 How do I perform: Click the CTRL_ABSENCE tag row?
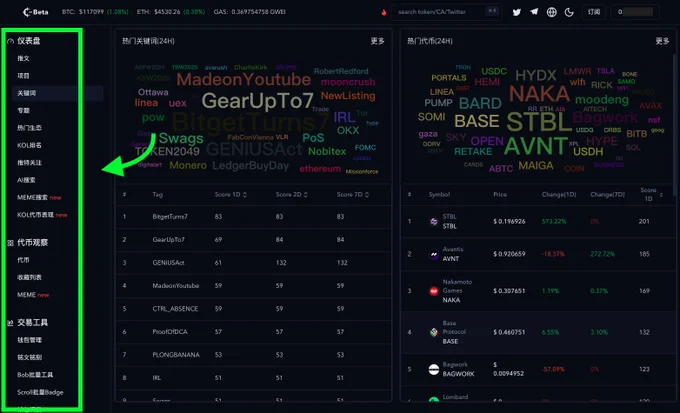(x=254, y=308)
